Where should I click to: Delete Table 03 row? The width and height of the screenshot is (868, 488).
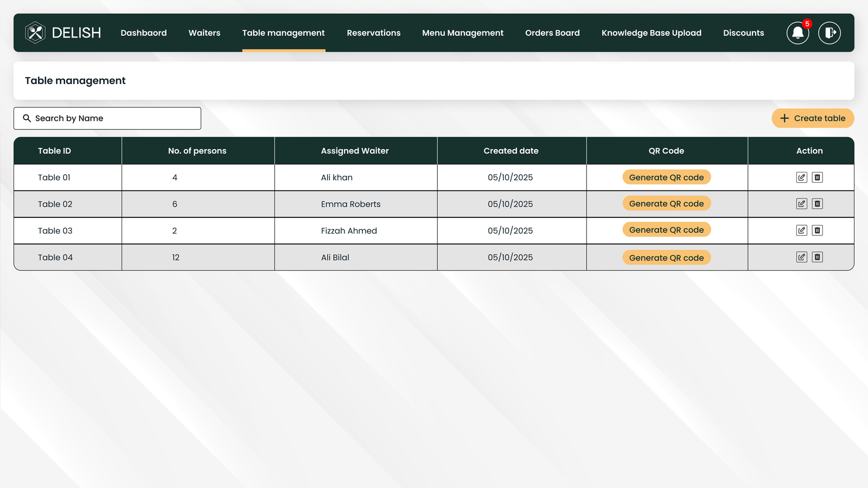click(818, 230)
